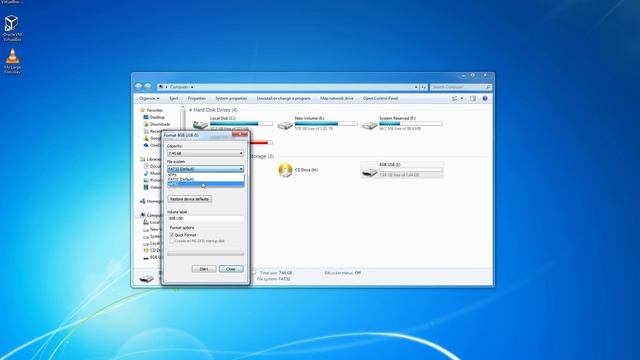The image size is (640, 360).
Task: Open the address bar history dropdown
Action: pyautogui.click(x=416, y=87)
